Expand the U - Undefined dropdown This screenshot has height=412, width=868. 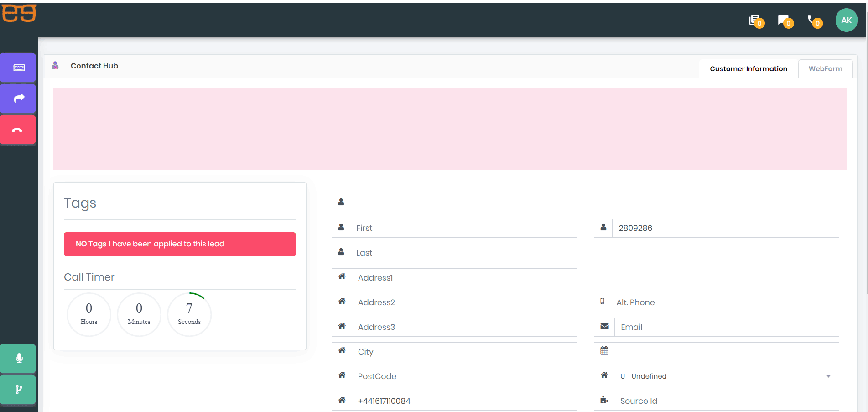point(725,376)
